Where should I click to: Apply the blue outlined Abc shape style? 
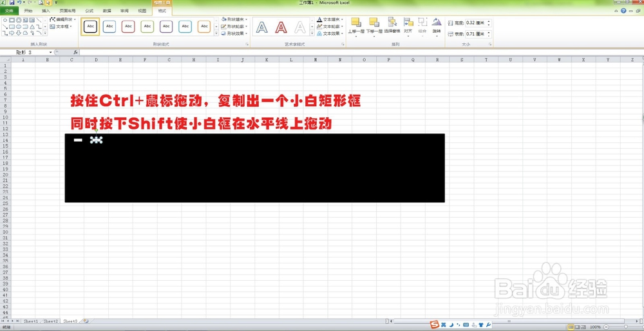(x=109, y=26)
